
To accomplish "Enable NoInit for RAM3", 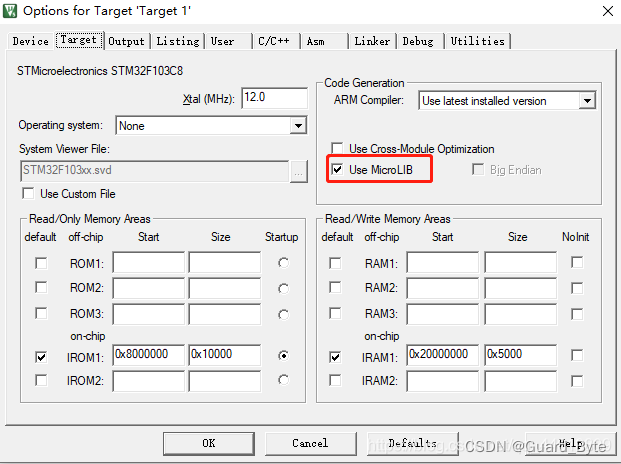I will (x=577, y=314).
